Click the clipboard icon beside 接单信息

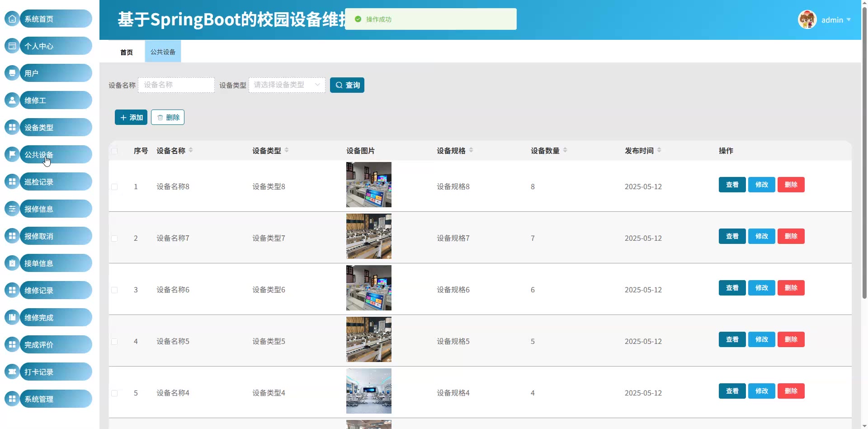[x=12, y=263]
